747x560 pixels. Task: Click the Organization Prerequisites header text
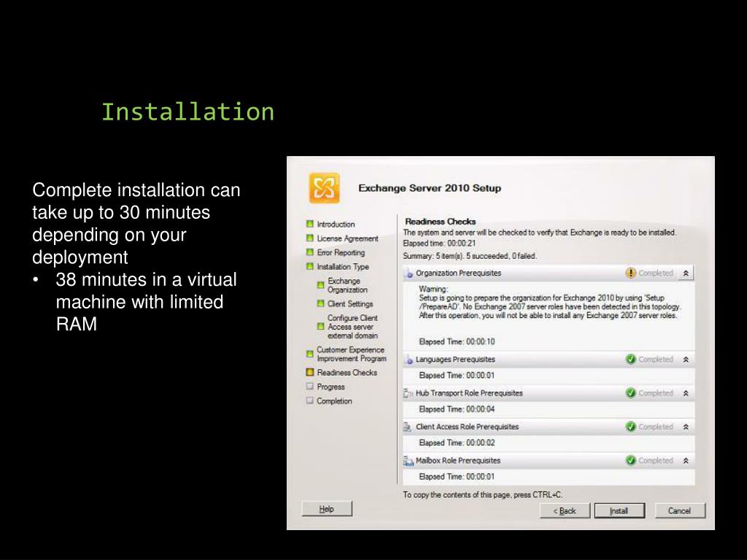[458, 273]
